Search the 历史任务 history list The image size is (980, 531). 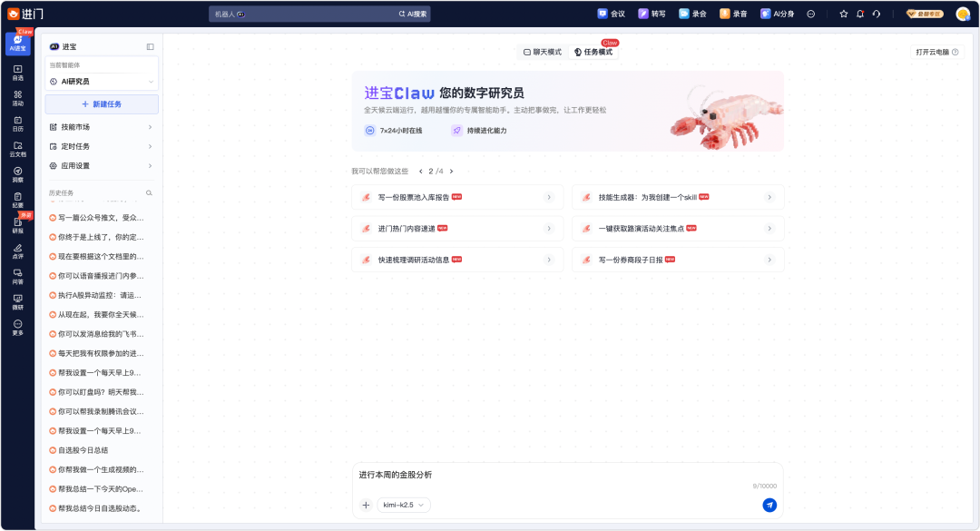point(149,193)
